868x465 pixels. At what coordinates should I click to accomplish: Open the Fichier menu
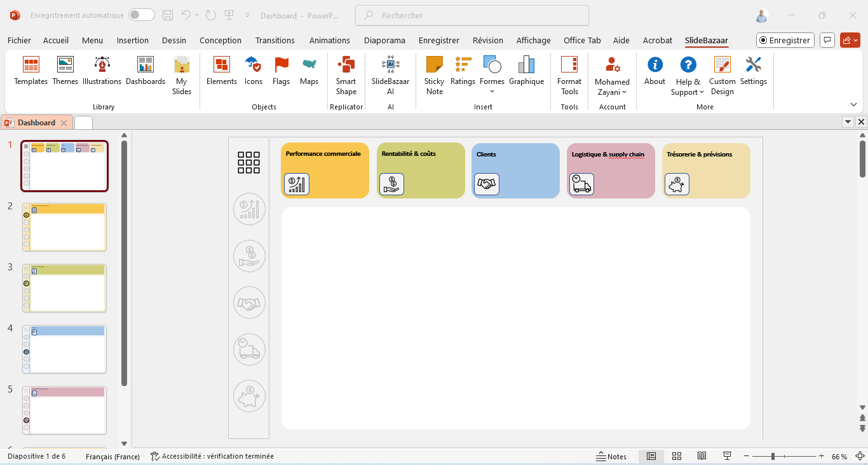click(19, 40)
